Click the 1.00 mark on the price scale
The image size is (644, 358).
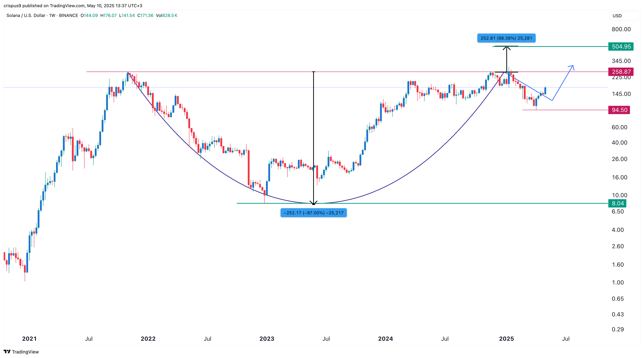618,282
